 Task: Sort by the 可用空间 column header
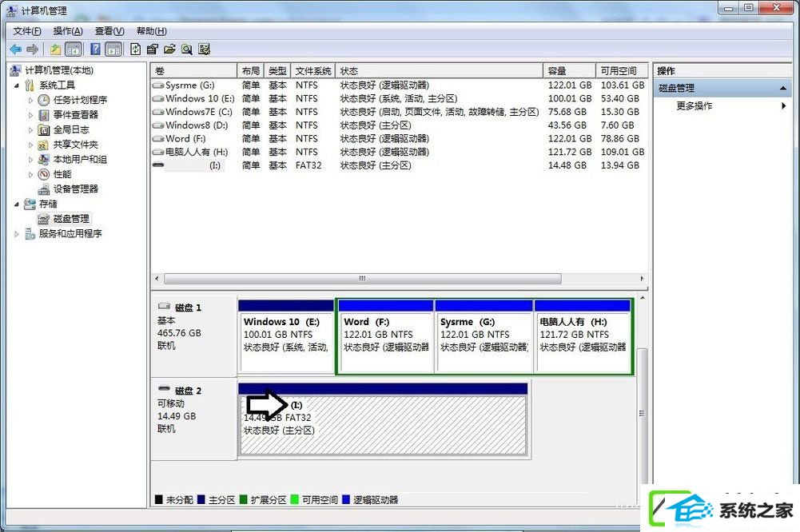[622, 71]
